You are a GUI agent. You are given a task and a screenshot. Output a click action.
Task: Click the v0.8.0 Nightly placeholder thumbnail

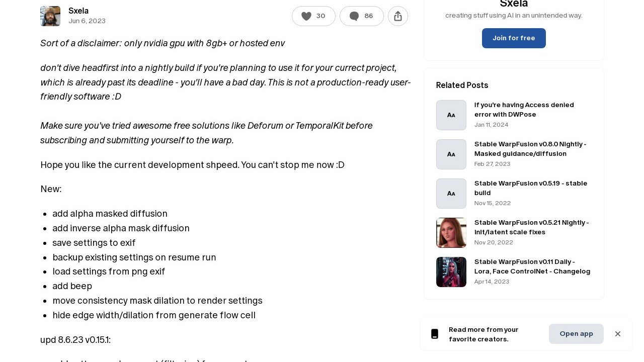pyautogui.click(x=451, y=154)
